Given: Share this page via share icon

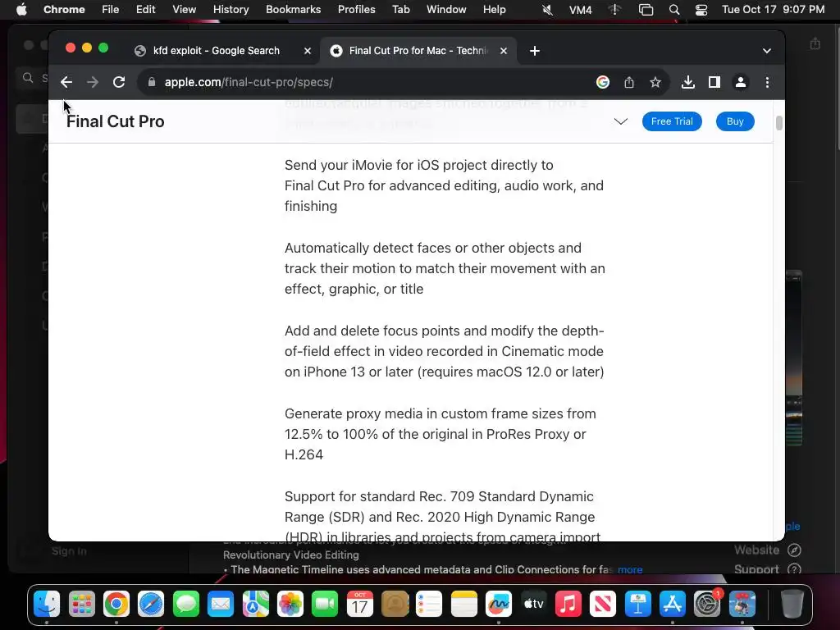Looking at the screenshot, I should [x=629, y=82].
